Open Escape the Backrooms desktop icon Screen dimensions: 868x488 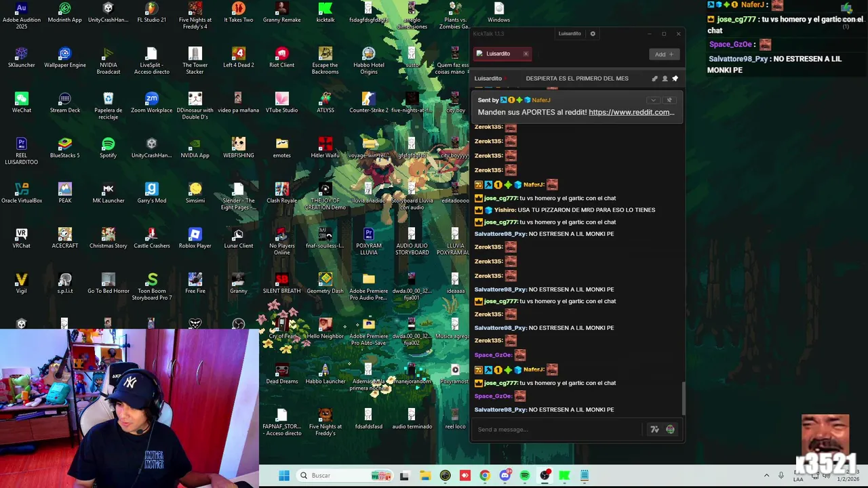[325, 60]
